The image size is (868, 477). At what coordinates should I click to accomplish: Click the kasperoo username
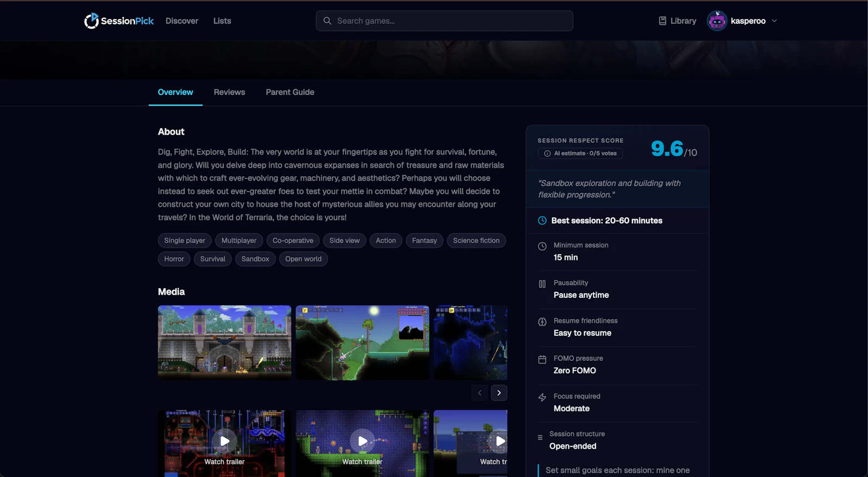pos(748,21)
